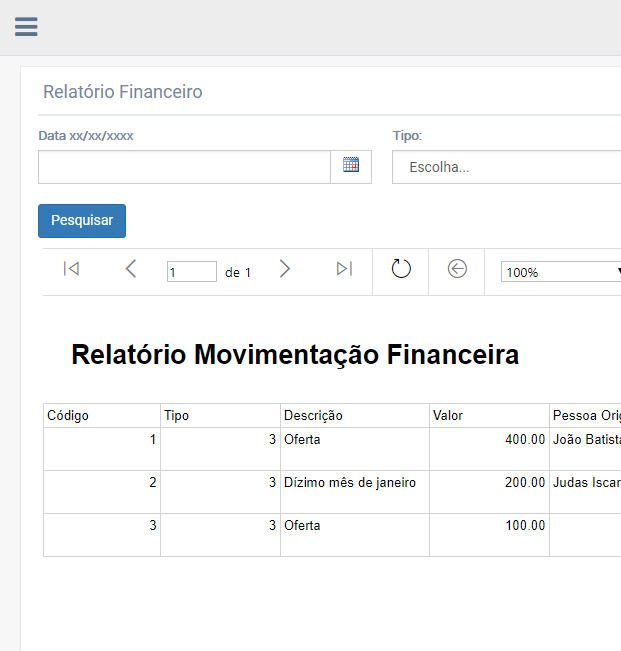Go to first report page

tap(71, 269)
